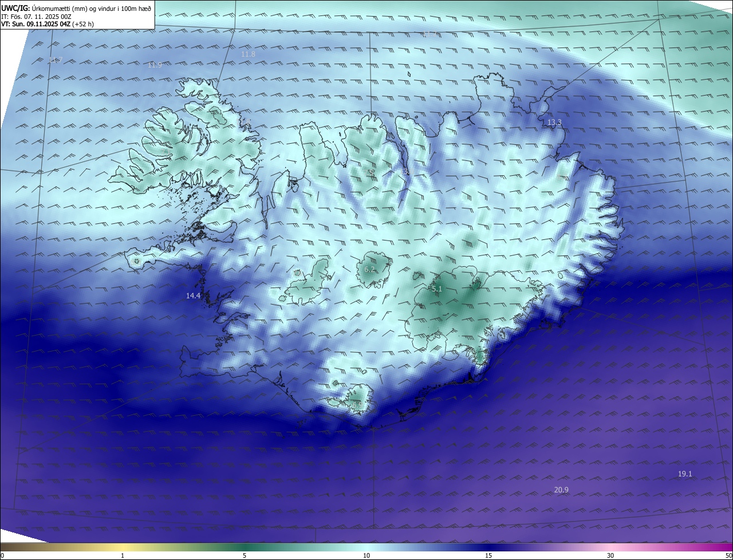Screen dimensions: 733x560
Task: Click the 6.2 value label on the glacier
Action: [369, 269]
